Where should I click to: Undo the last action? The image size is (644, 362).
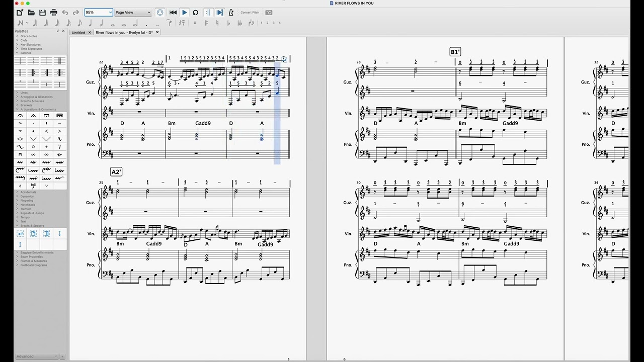point(65,13)
